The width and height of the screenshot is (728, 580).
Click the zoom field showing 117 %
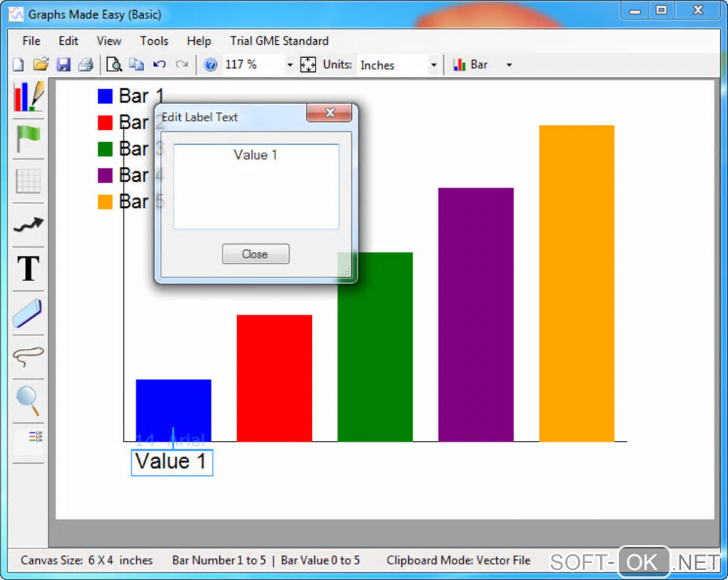pos(254,64)
